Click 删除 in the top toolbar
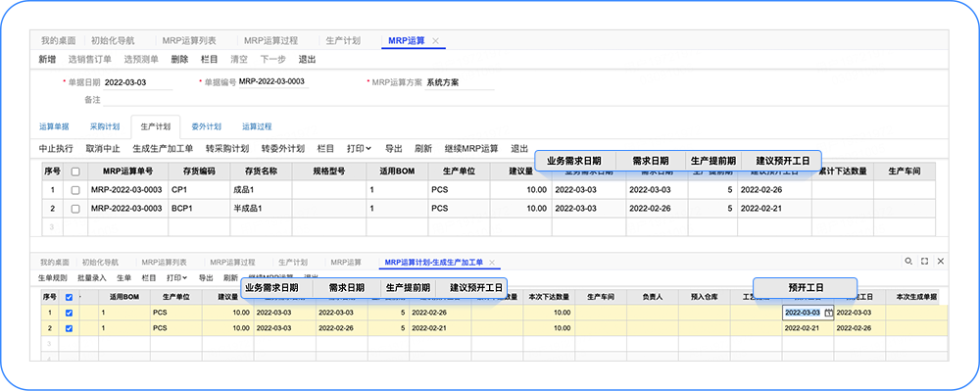This screenshot has width=980, height=391. [180, 60]
